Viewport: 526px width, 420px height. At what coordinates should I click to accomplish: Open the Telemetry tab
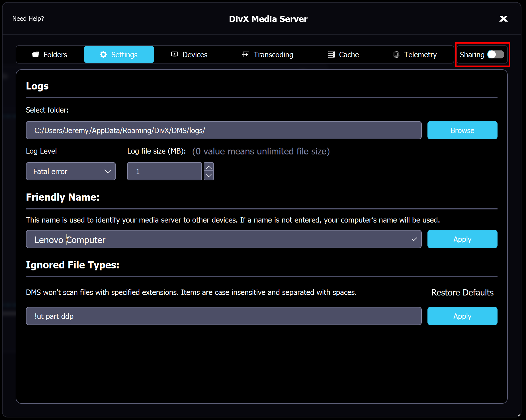(415, 54)
